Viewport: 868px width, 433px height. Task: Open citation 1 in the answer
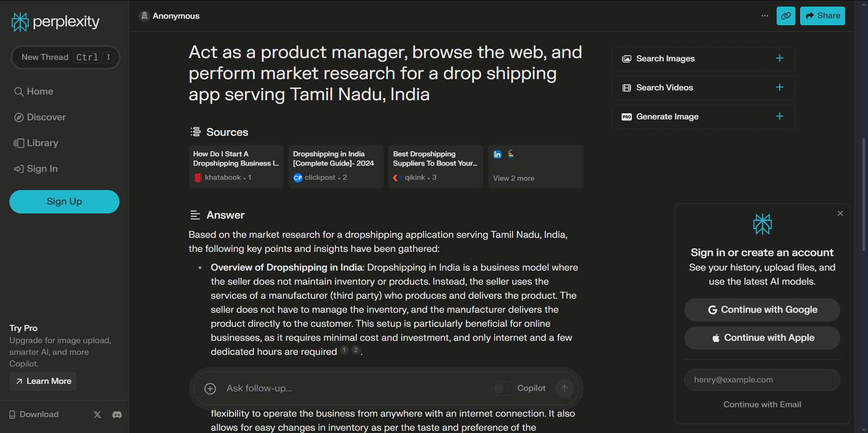click(x=344, y=350)
